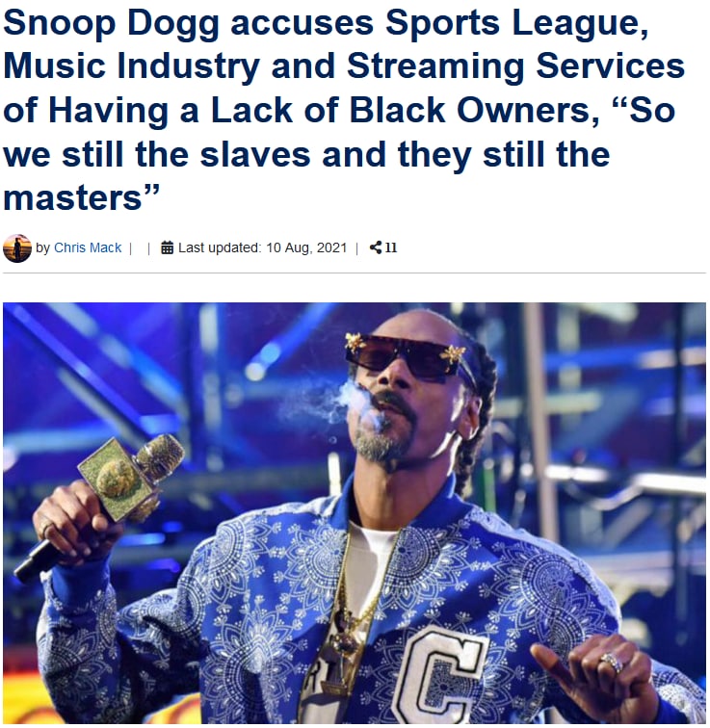This screenshot has width=710, height=728.
Task: Select the share count number 11
Action: pos(391,247)
